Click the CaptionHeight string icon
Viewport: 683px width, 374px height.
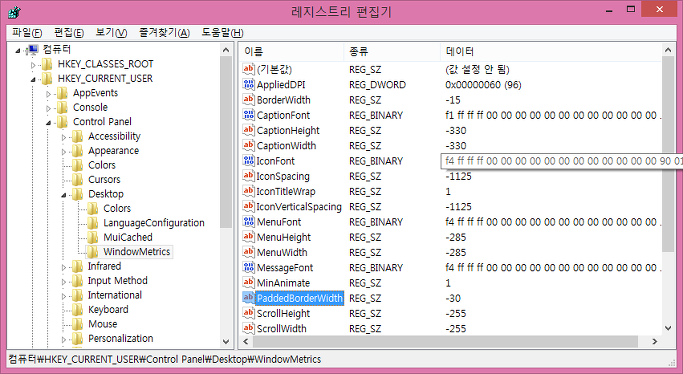point(248,130)
